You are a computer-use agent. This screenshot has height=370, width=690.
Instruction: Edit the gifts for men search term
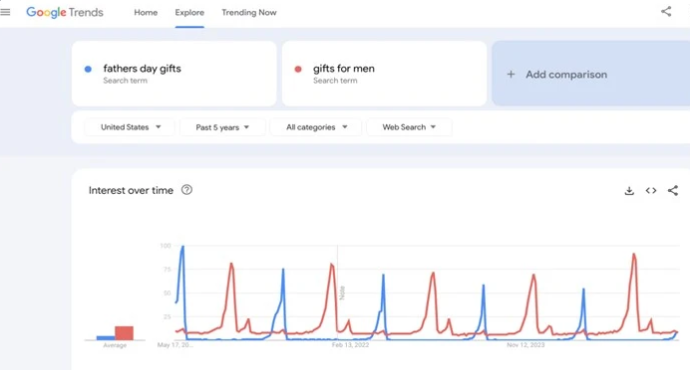(384, 73)
